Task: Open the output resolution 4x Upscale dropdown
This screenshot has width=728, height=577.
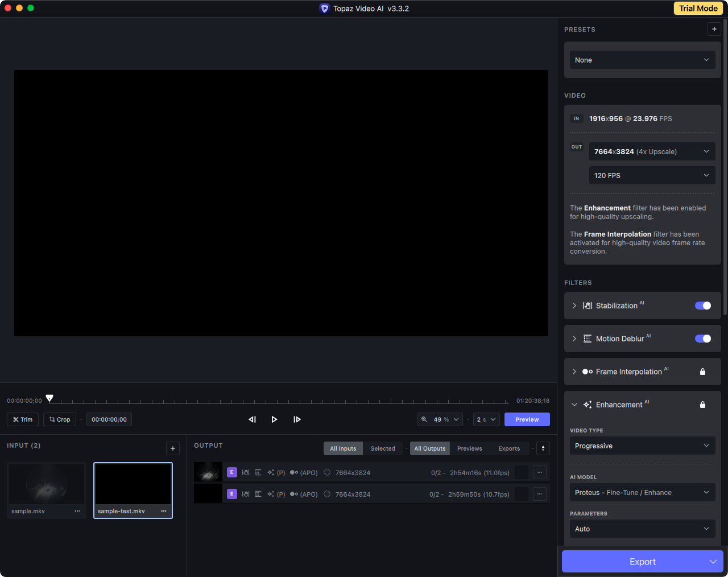Action: (652, 151)
